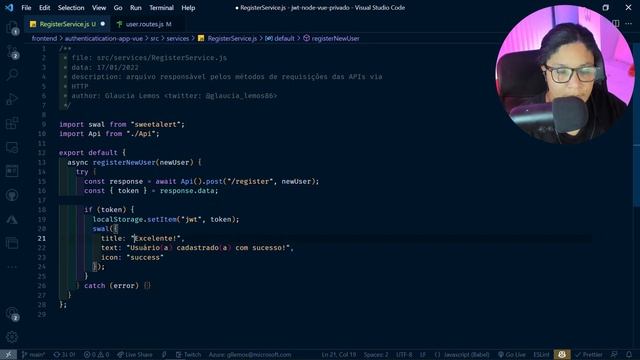640x360 pixels.
Task: Open the Selection menu
Action: point(71,8)
